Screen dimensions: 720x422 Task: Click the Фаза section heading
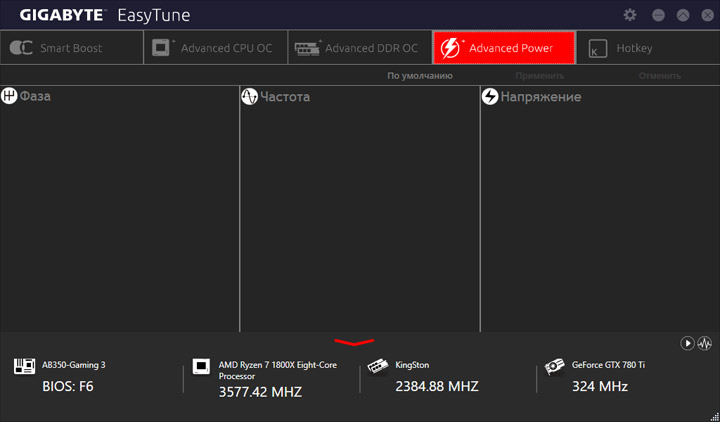click(35, 96)
